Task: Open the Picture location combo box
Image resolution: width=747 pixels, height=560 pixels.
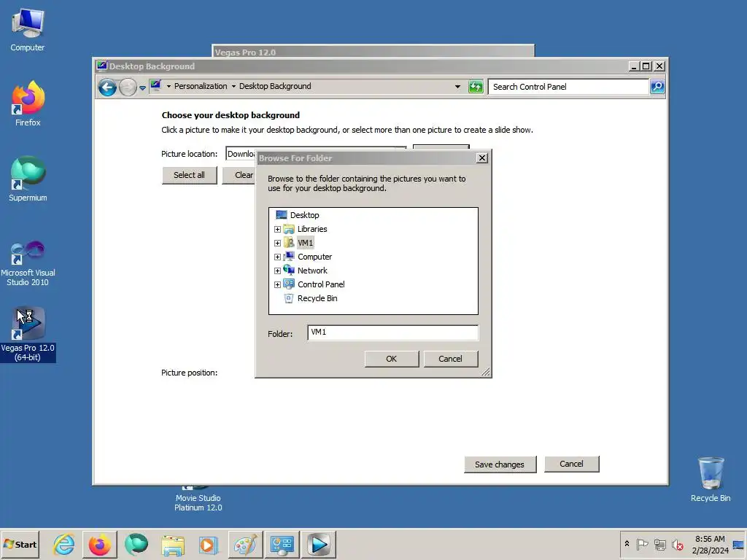Action: [241, 154]
